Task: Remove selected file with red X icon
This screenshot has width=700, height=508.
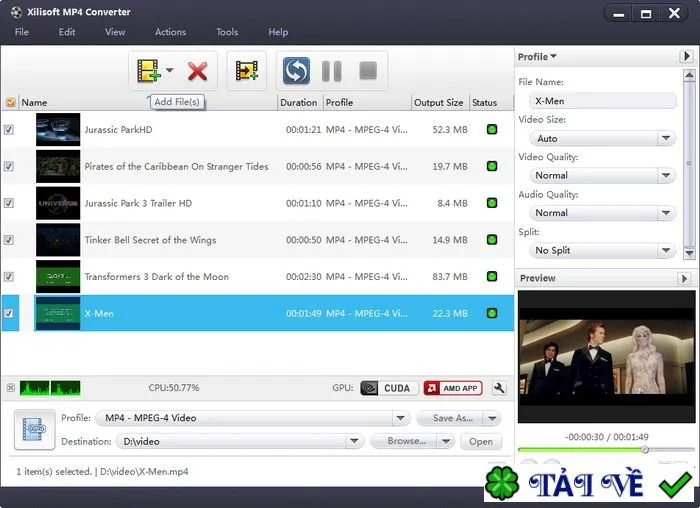Action: tap(197, 71)
